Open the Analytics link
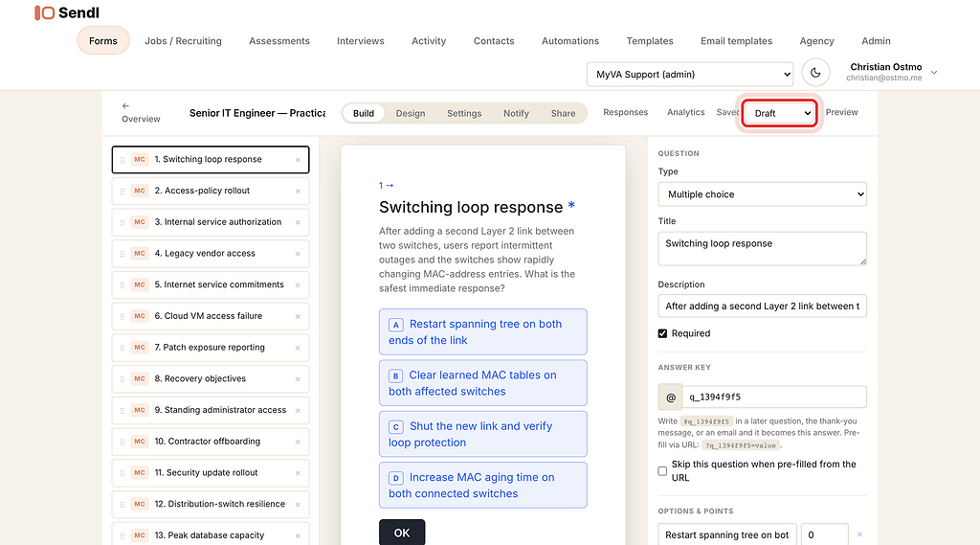The height and width of the screenshot is (545, 980). click(x=685, y=112)
